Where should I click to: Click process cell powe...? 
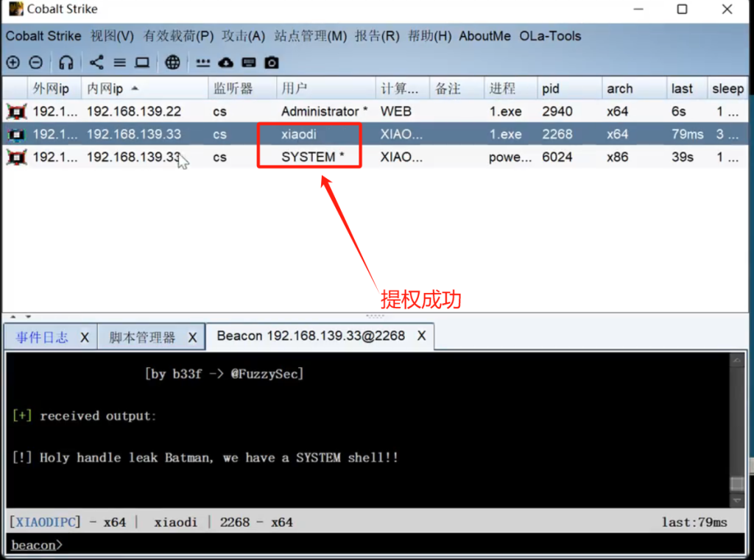[510, 157]
